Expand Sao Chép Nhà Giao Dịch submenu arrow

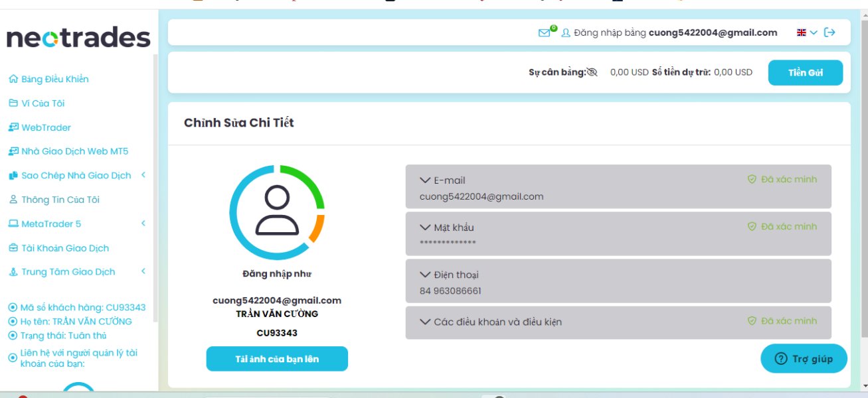coord(143,175)
